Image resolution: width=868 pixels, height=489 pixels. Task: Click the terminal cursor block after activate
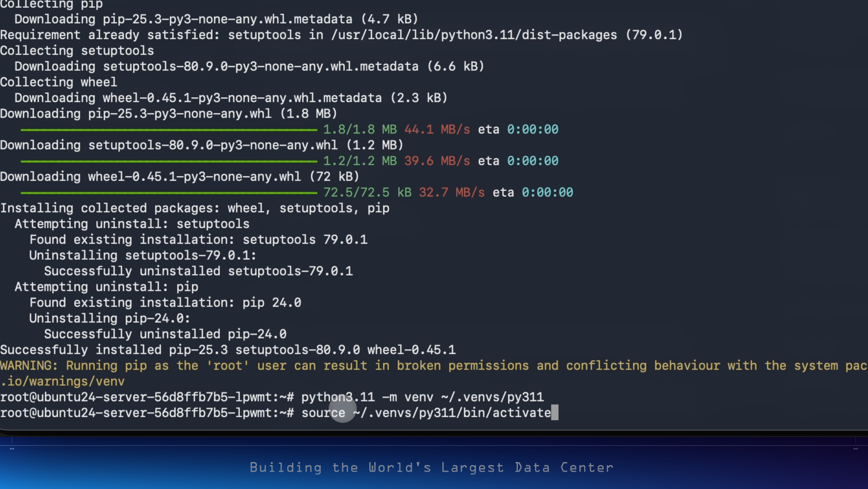tap(555, 413)
